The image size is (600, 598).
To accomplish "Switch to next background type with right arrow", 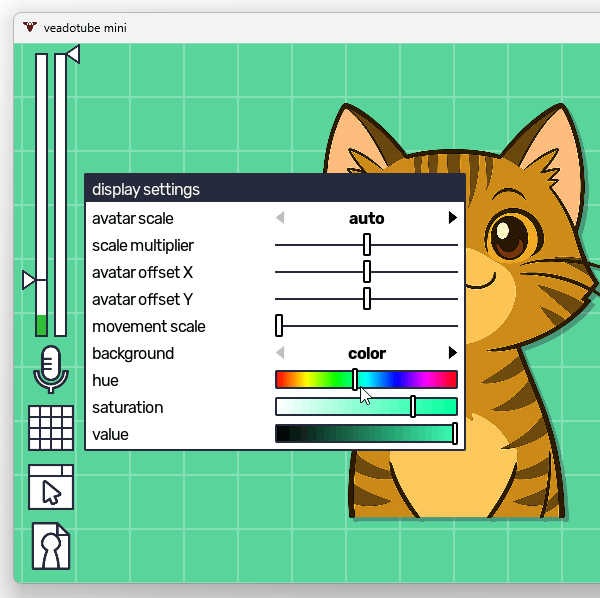I will 453,353.
